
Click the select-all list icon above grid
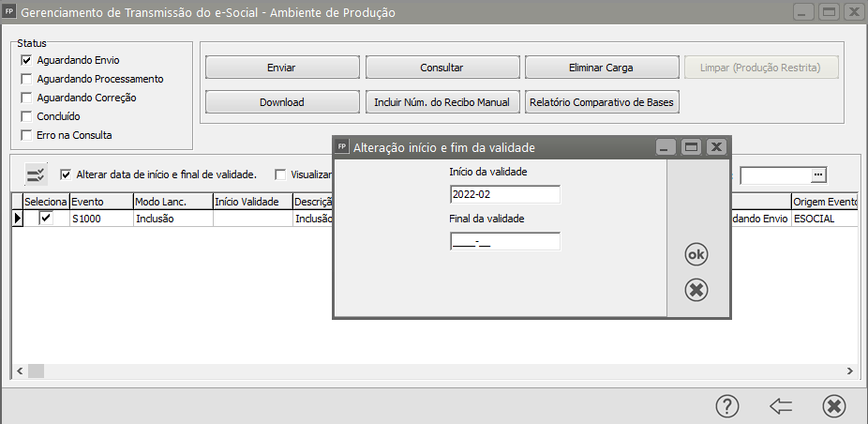(36, 174)
